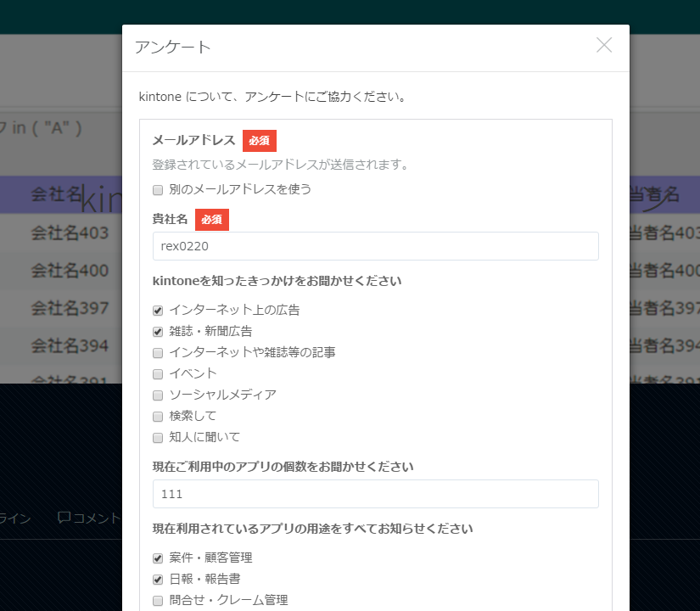Click 会社名397 cell in background list
This screenshot has width=700, height=611.
point(70,308)
